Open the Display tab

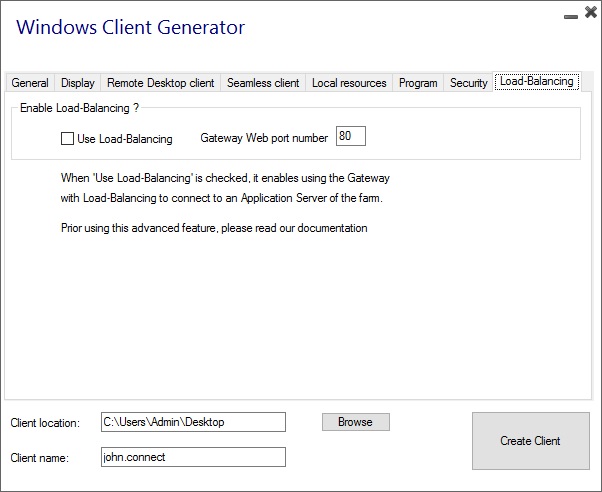(78, 83)
